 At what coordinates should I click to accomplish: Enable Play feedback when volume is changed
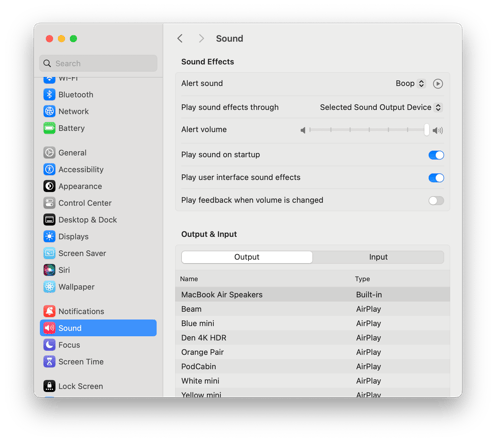[436, 200]
